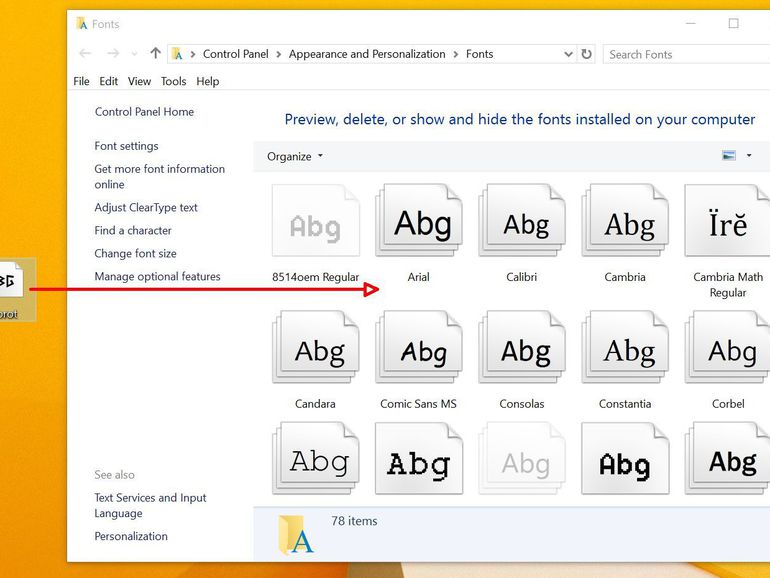Select the Corbel font icon

coord(727,347)
